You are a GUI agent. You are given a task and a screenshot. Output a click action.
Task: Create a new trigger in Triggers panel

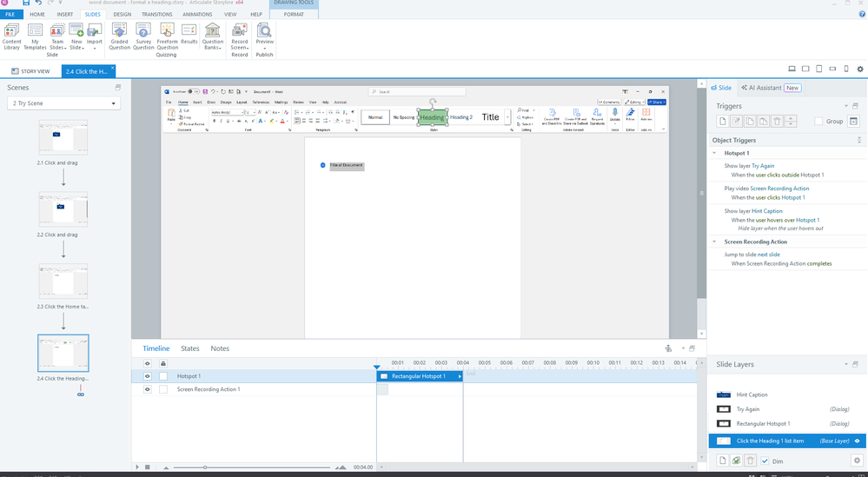722,121
